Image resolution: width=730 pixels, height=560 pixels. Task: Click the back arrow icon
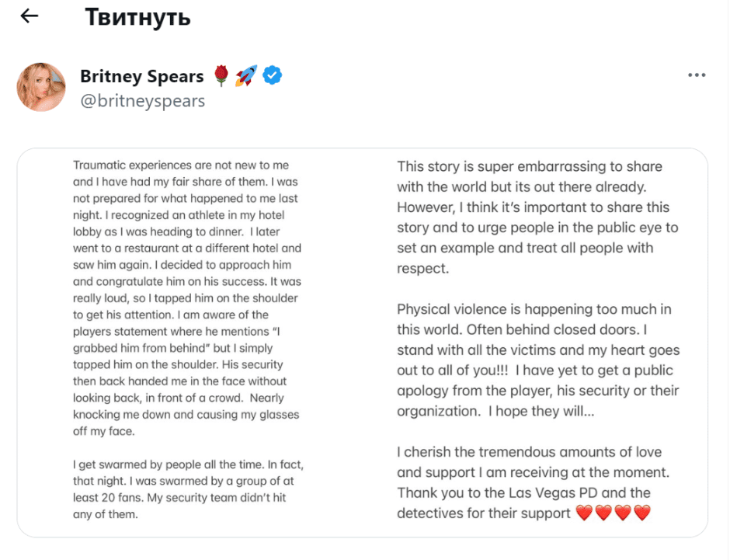(30, 16)
